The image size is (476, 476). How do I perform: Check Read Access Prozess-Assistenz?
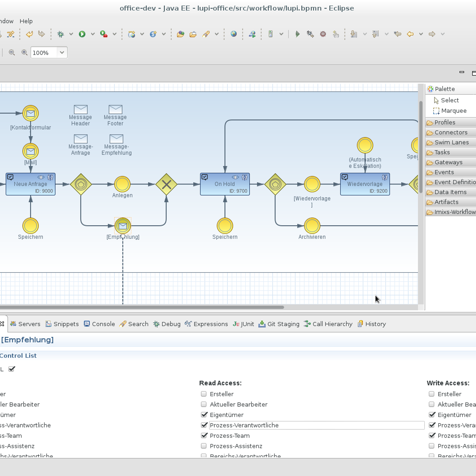pyautogui.click(x=204, y=446)
